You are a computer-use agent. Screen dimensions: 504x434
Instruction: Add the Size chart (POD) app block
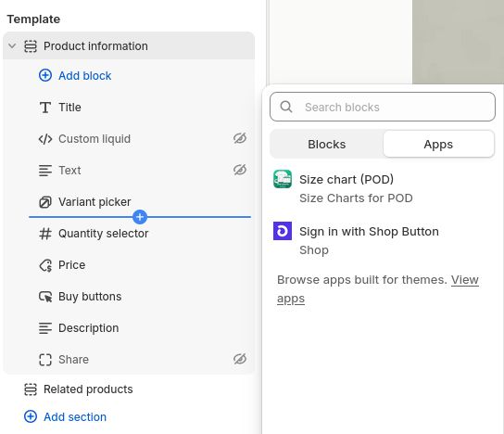tap(383, 188)
